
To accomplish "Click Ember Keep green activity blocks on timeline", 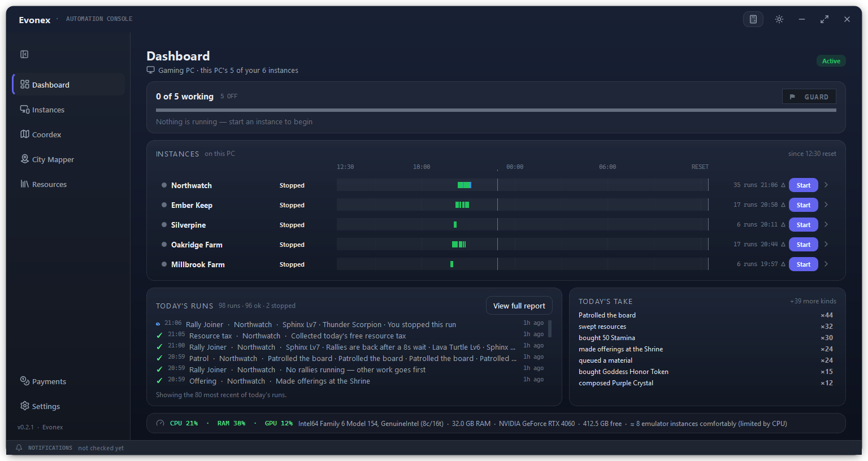I will point(462,205).
